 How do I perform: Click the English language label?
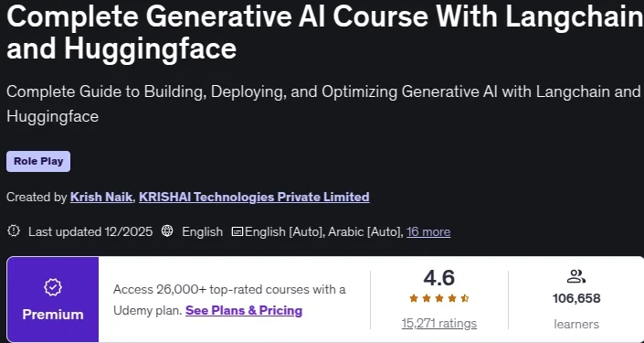pyautogui.click(x=203, y=232)
